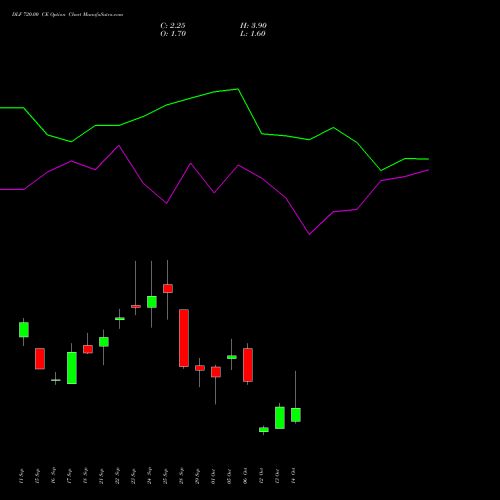Image resolution: width=500 pixels, height=500 pixels.
Task: Select the 14 Oct date label
Action: pos(293,476)
